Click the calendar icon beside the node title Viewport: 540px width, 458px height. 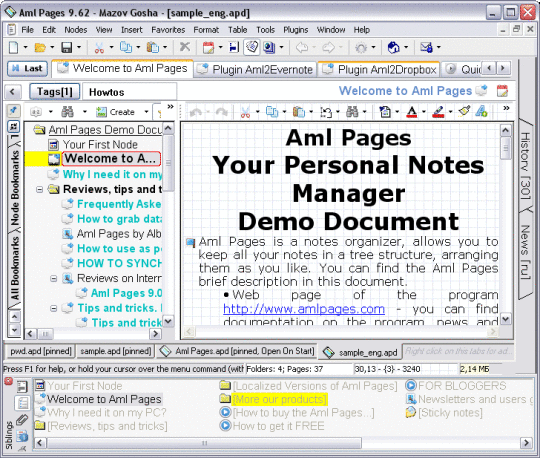(502, 91)
